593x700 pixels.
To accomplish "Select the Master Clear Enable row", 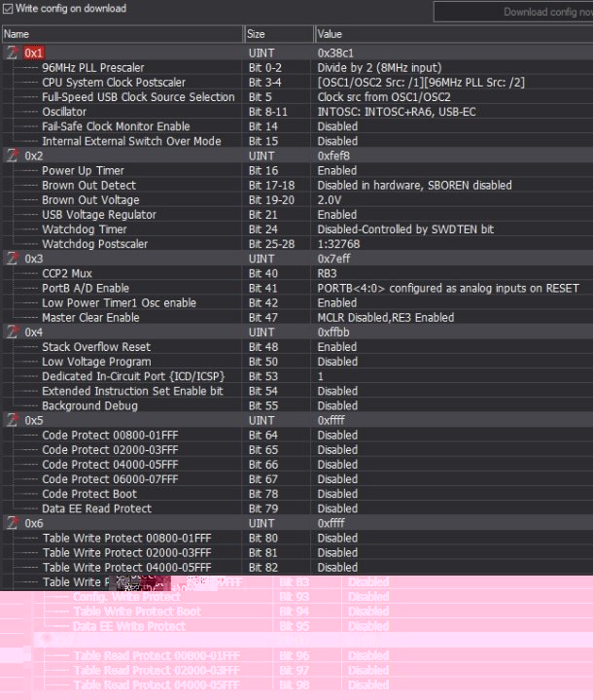I will point(297,317).
